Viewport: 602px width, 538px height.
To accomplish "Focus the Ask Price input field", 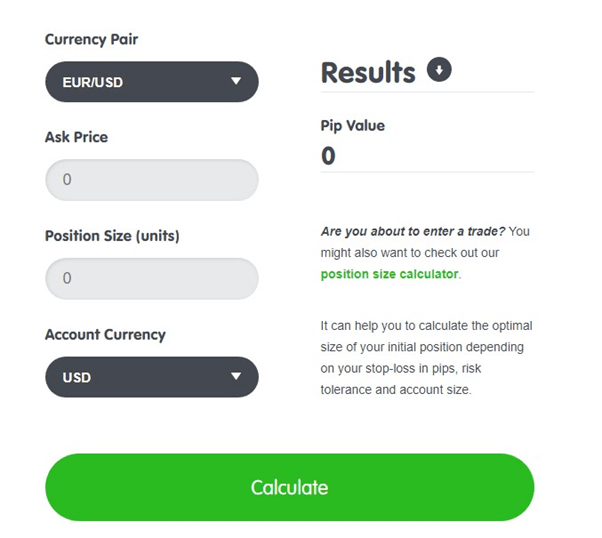I will click(152, 180).
